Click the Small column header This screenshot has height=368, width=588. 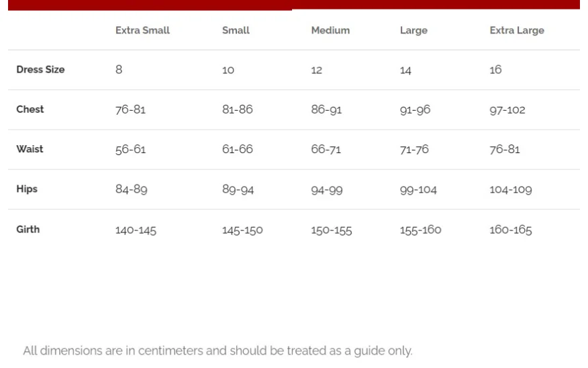pyautogui.click(x=236, y=30)
